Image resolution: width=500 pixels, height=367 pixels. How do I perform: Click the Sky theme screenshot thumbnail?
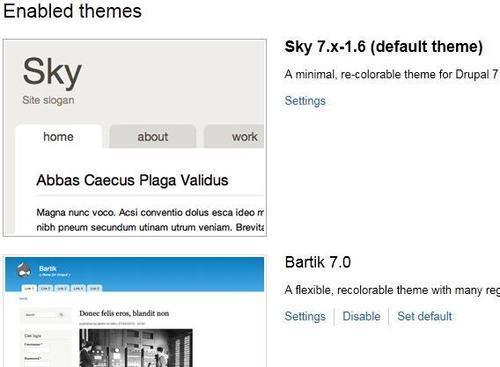coord(135,138)
